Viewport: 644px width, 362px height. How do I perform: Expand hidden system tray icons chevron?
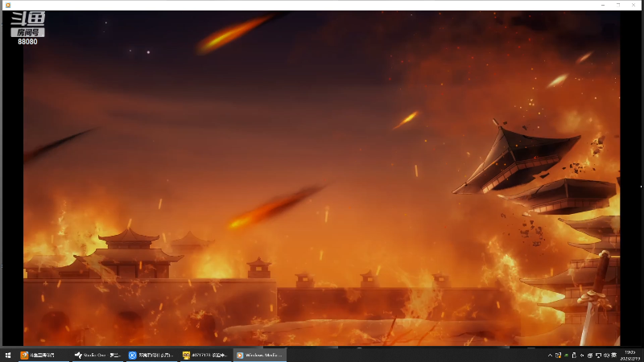pos(551,356)
